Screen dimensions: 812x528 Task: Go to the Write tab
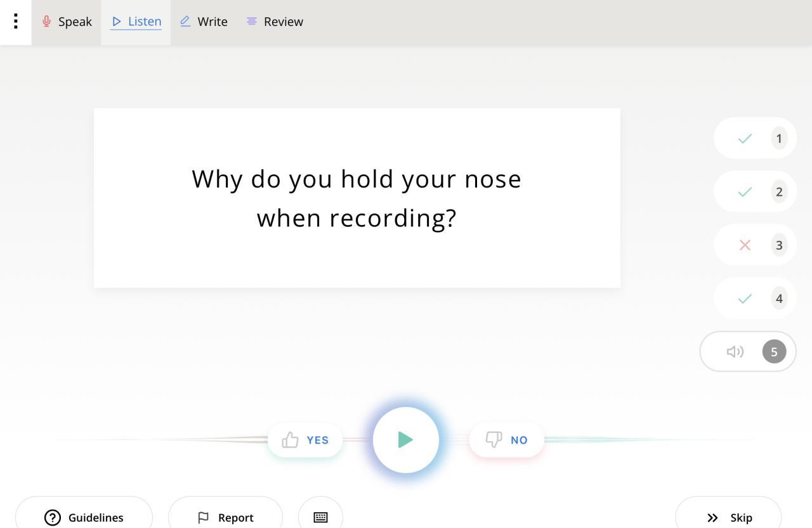pyautogui.click(x=204, y=22)
